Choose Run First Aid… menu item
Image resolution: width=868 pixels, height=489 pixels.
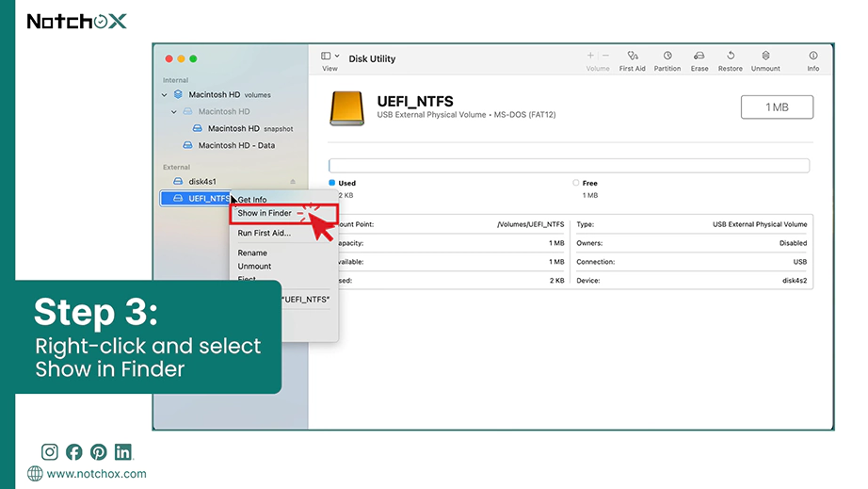[264, 233]
